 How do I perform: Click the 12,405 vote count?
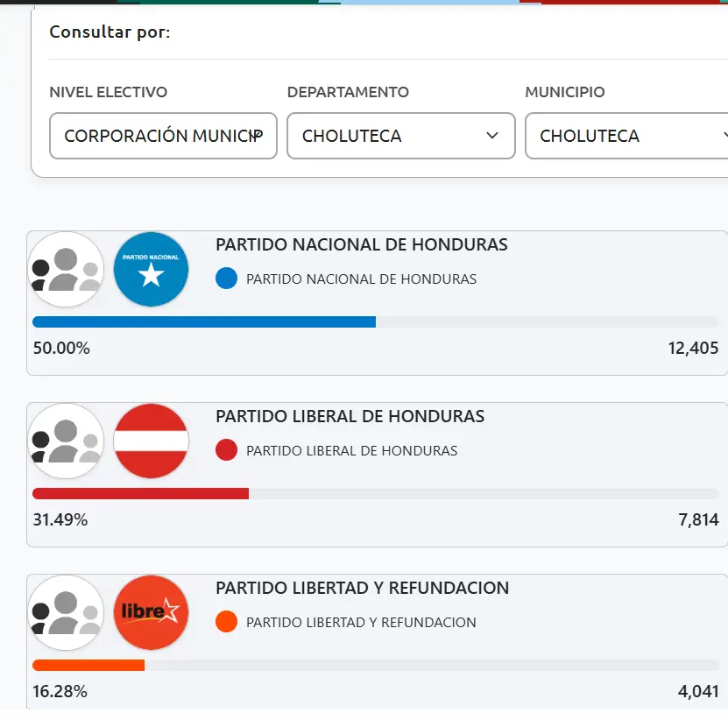[693, 348]
